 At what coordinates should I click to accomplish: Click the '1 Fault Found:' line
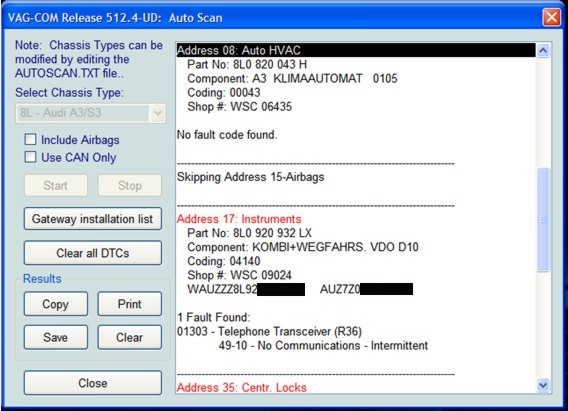point(213,317)
